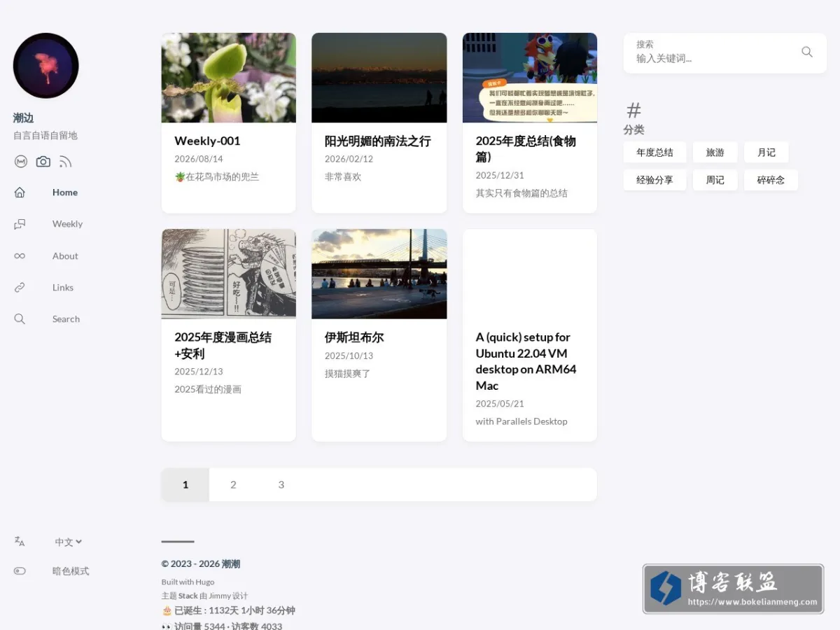Screen dimensions: 840x630
Task: Go to Home menu item
Action: [x=65, y=192]
